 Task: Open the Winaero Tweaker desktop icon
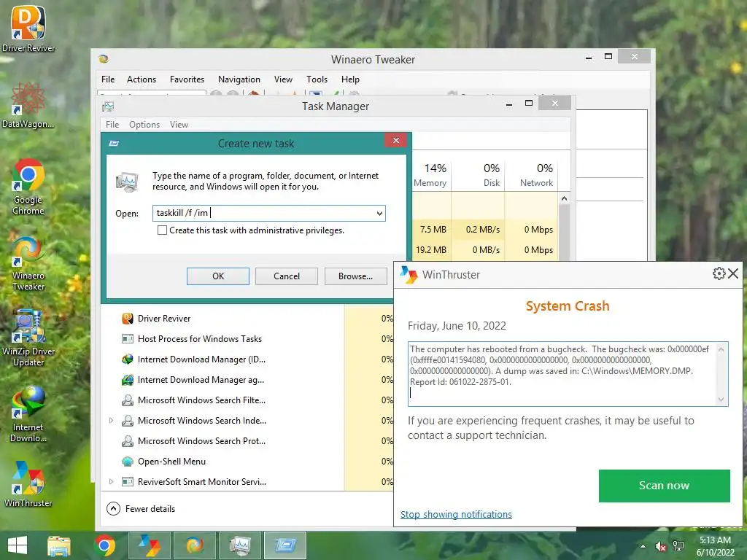28,262
